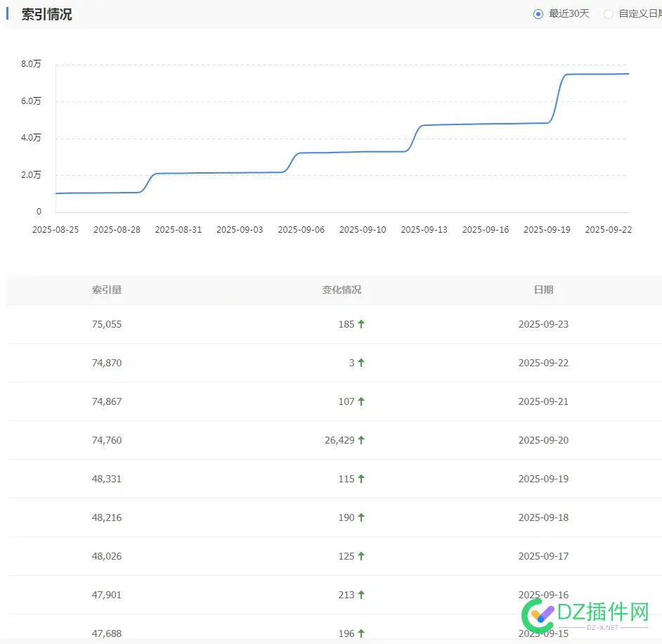Click the change value 213
This screenshot has width=662, height=644.
tap(346, 595)
